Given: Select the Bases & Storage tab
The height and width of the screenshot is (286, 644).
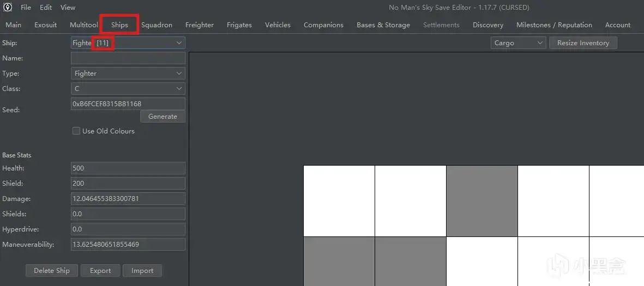Looking at the screenshot, I should [x=383, y=25].
